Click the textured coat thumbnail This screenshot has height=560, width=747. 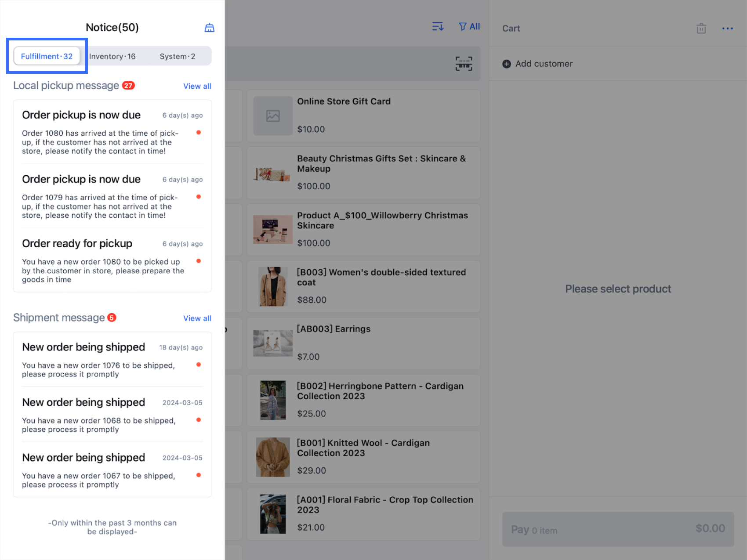(273, 286)
